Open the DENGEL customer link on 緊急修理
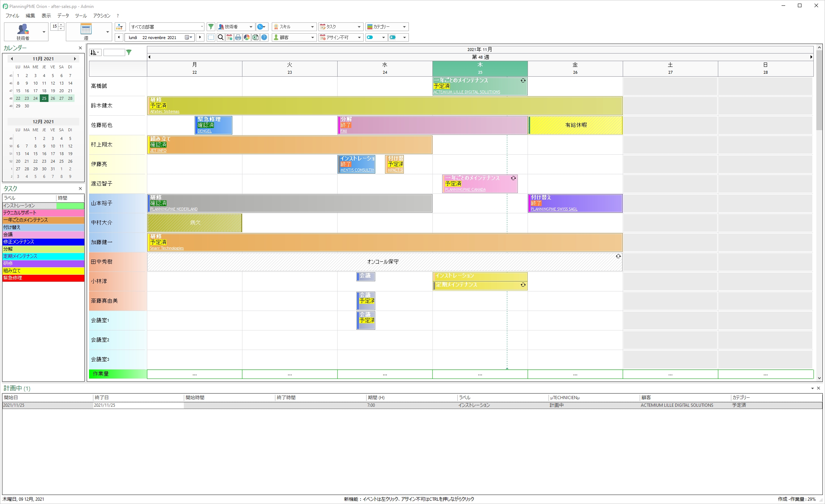Image resolution: width=825 pixels, height=504 pixels. [204, 131]
